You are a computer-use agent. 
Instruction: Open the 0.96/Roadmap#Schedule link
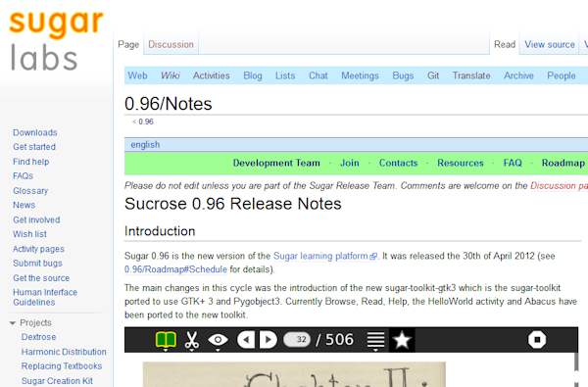pyautogui.click(x=175, y=269)
